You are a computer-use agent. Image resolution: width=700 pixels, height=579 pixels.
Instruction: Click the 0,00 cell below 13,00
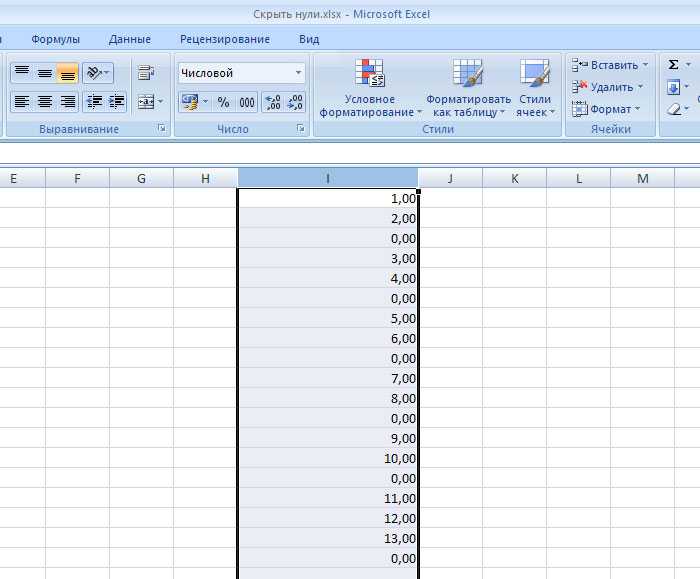(328, 558)
